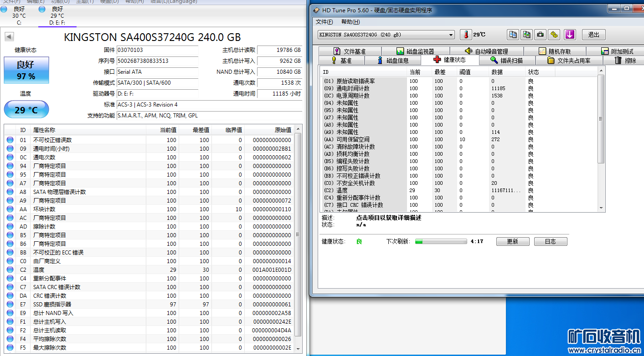Click the copy info to clipboard icon
The width and height of the screenshot is (644, 356).
[513, 35]
